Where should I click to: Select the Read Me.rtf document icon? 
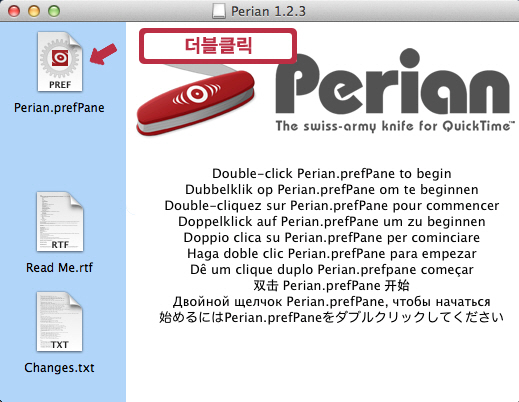click(x=60, y=222)
